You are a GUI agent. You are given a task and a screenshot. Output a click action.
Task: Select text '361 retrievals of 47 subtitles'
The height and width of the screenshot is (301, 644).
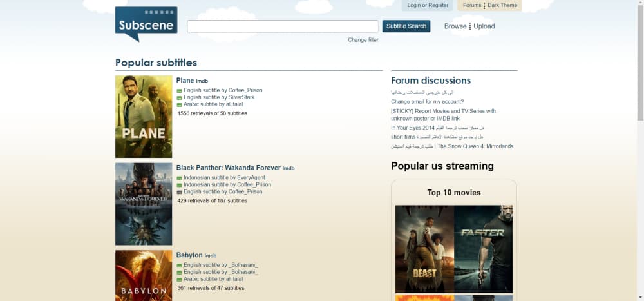point(211,288)
